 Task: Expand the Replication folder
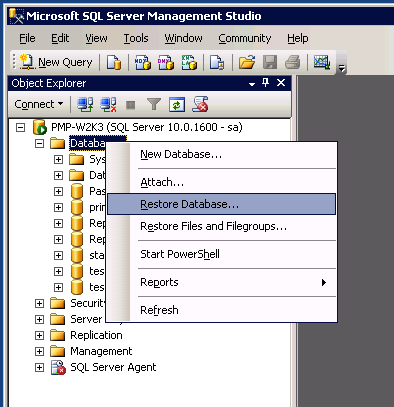pyautogui.click(x=39, y=335)
